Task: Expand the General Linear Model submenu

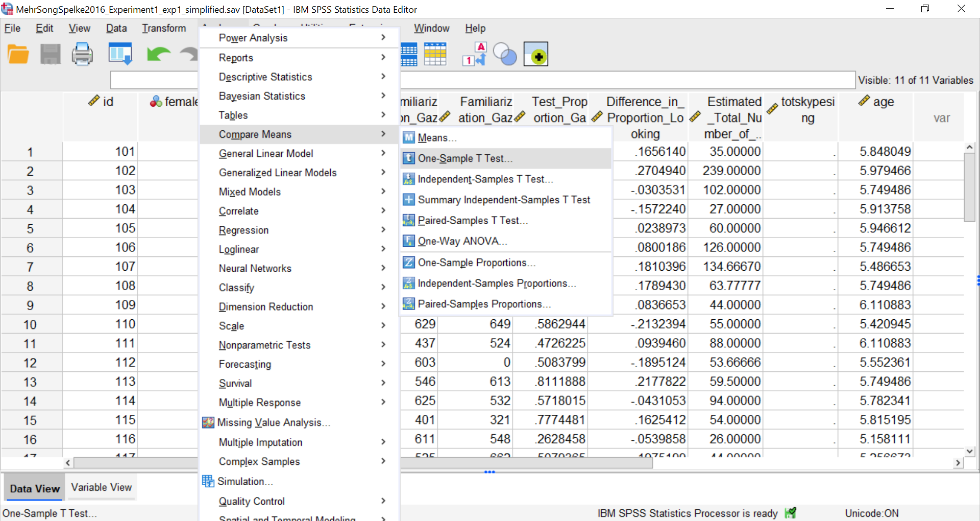Action: (299, 153)
